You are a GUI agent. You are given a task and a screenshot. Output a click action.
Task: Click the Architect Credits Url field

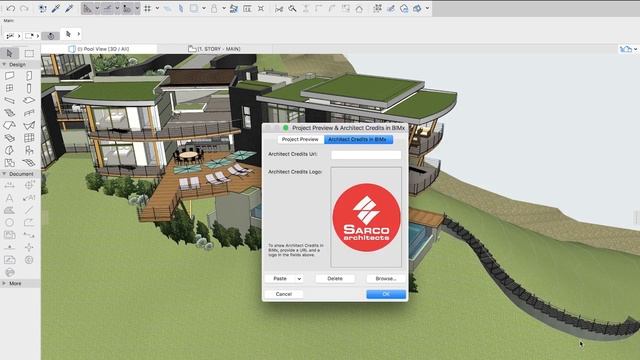[366, 155]
